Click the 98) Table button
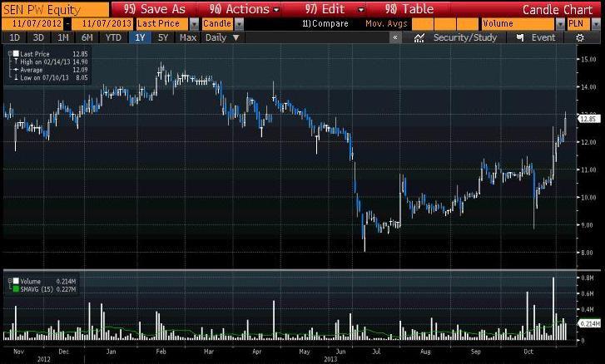The image size is (605, 364). coord(409,9)
